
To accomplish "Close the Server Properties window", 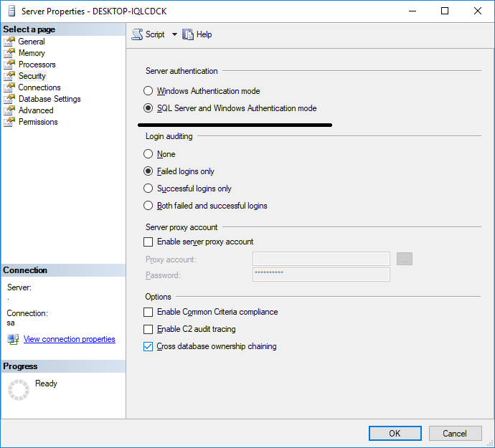I will point(478,11).
